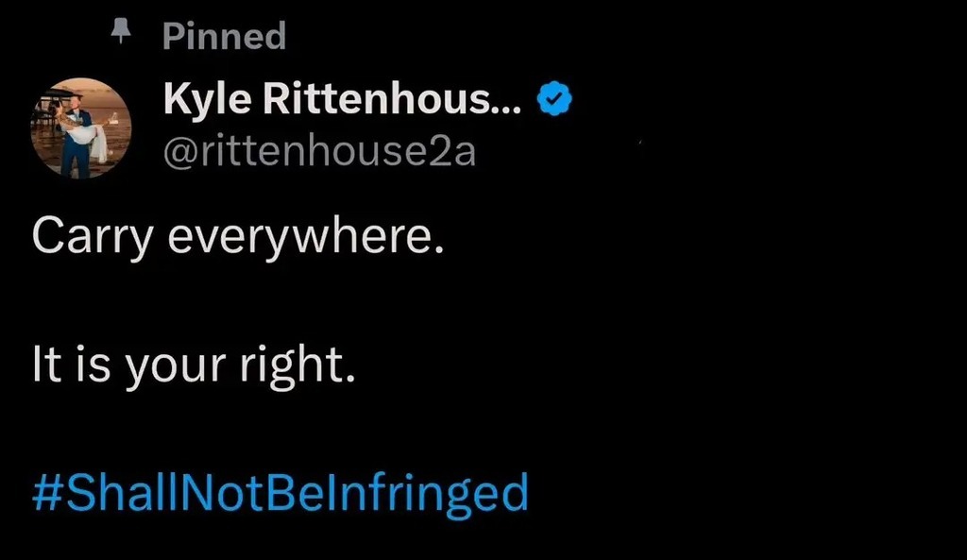Click the pin icon above the tweet
967x560 pixels.
pos(120,33)
